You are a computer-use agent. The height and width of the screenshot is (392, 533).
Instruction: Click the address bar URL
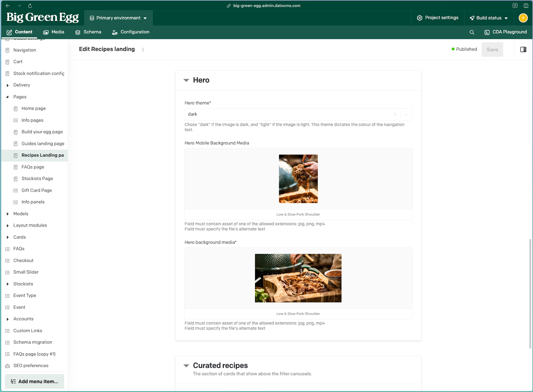(266, 6)
